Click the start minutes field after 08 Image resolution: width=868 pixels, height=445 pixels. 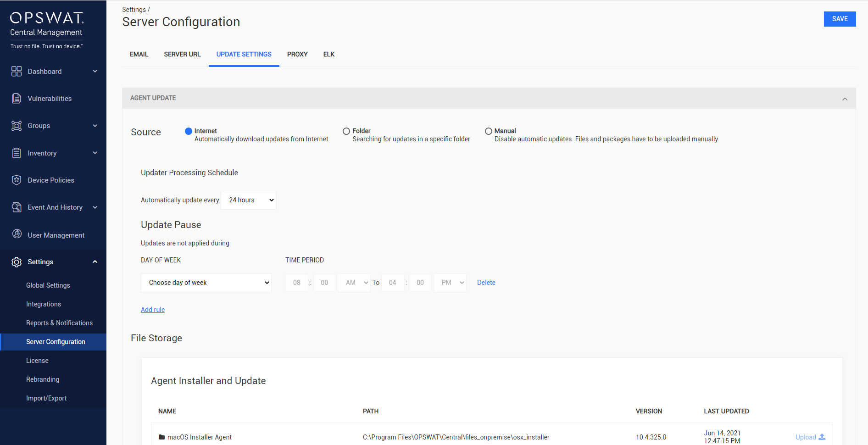[x=325, y=283]
